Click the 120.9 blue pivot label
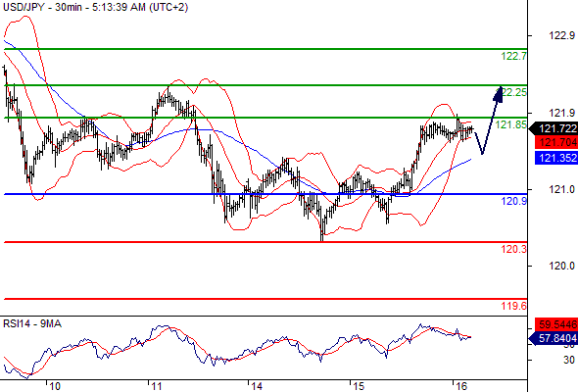 [x=514, y=201]
